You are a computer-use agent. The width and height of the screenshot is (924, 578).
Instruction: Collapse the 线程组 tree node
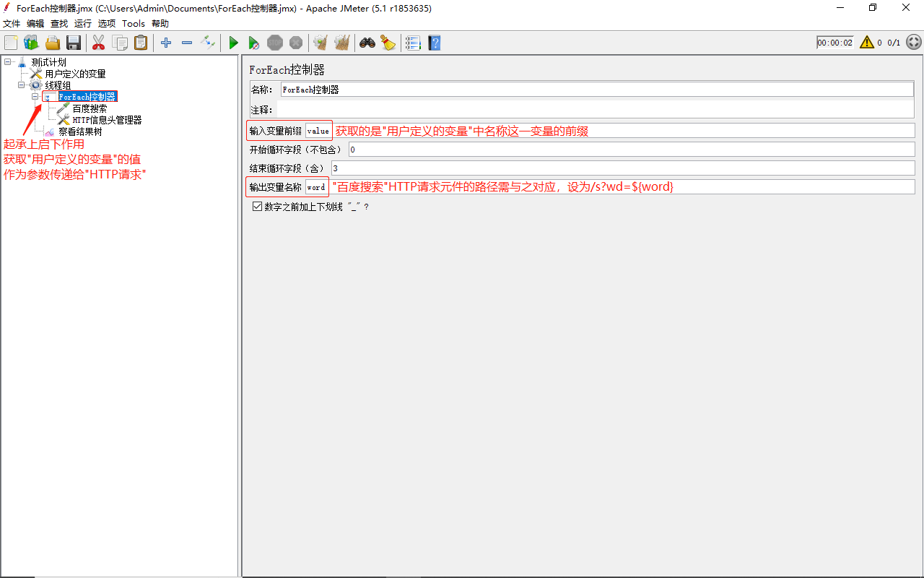pyautogui.click(x=21, y=85)
